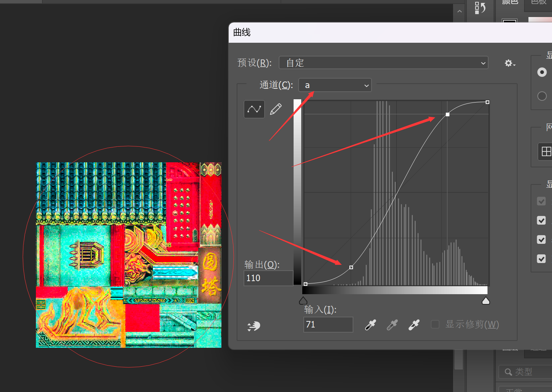Open the 通道 channel dropdown showing a
Image resolution: width=552 pixels, height=392 pixels.
[x=335, y=85]
